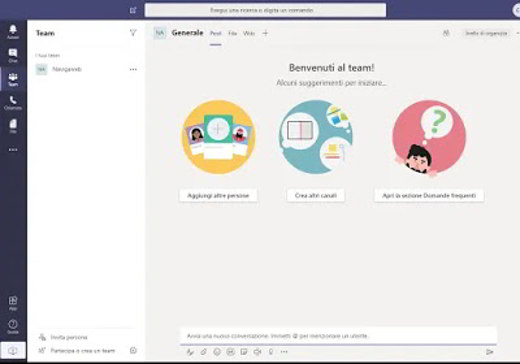Click the download desktop app icon
This screenshot has width=520, height=364.
[13, 350]
